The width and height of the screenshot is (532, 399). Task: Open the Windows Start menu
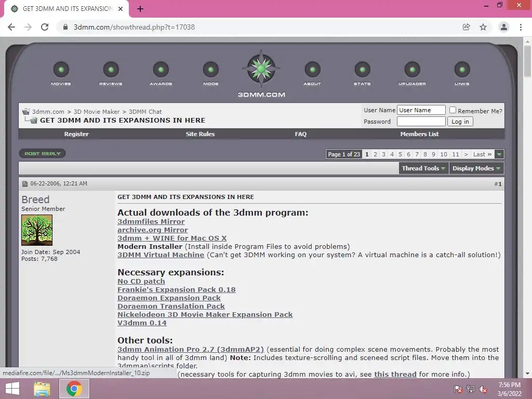[12, 389]
